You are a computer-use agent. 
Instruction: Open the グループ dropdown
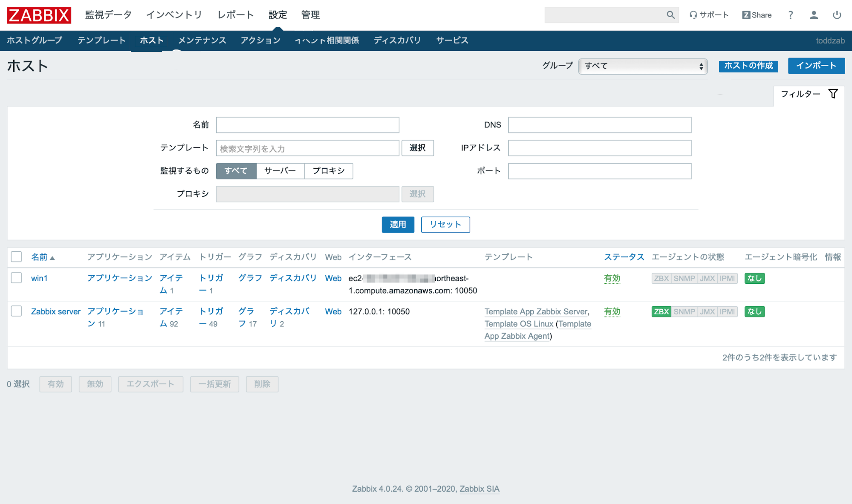(643, 66)
